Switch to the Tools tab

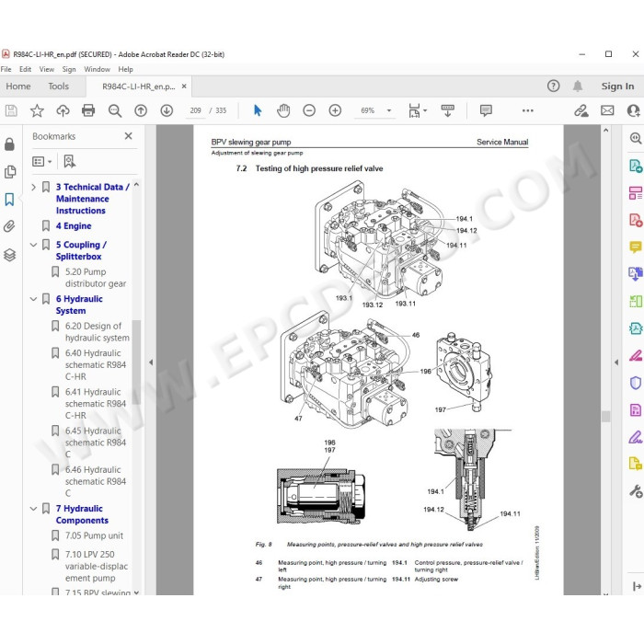58,86
